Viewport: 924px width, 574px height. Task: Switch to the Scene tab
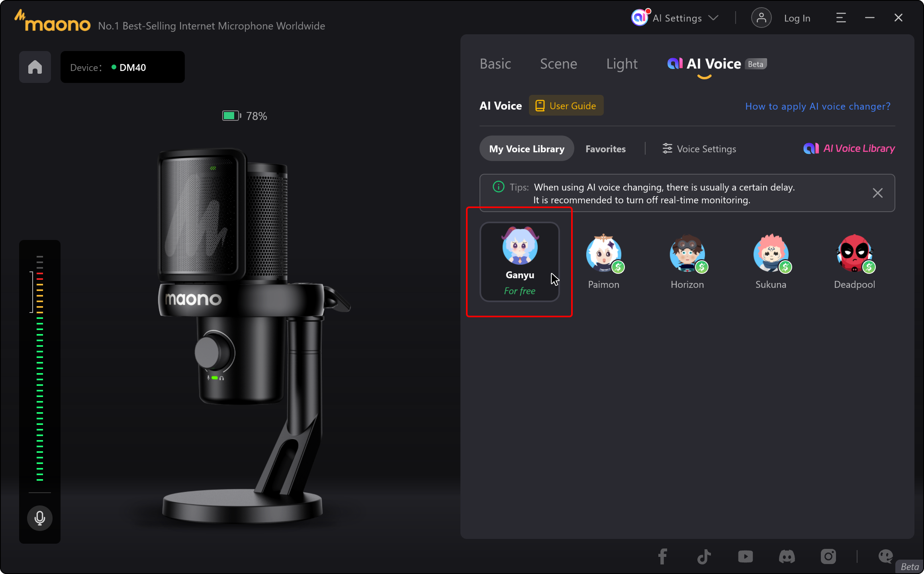(x=558, y=63)
